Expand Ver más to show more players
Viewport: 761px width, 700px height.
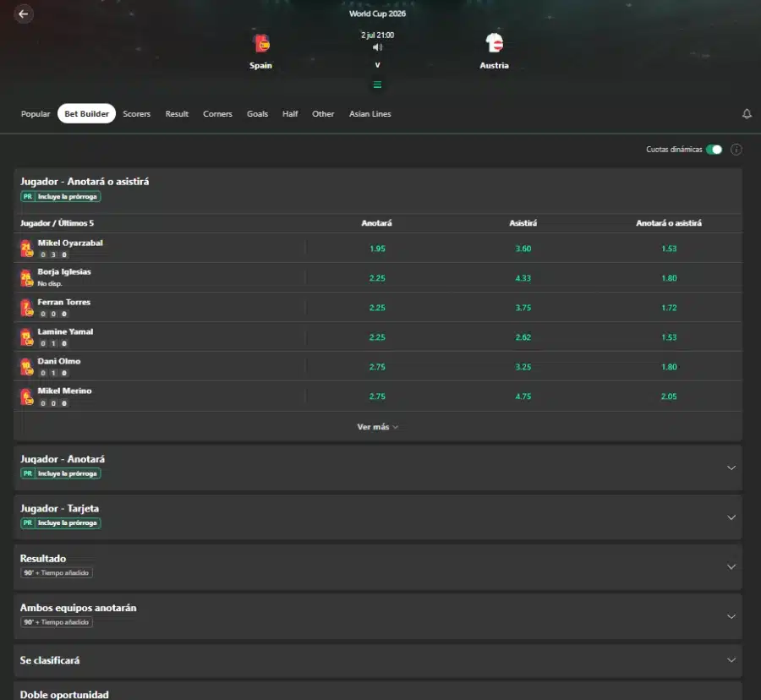coord(378,427)
